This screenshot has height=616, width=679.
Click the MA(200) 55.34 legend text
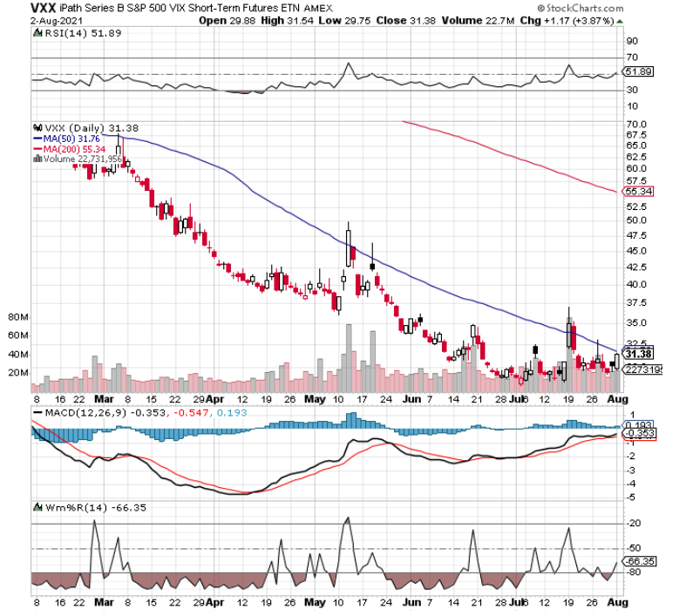pyautogui.click(x=74, y=149)
